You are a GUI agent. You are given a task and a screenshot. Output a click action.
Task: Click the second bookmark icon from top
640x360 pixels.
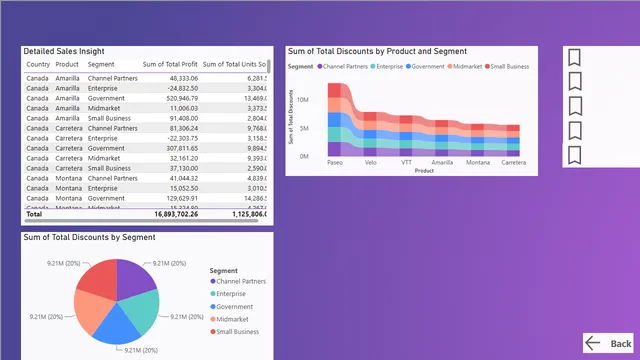574,82
